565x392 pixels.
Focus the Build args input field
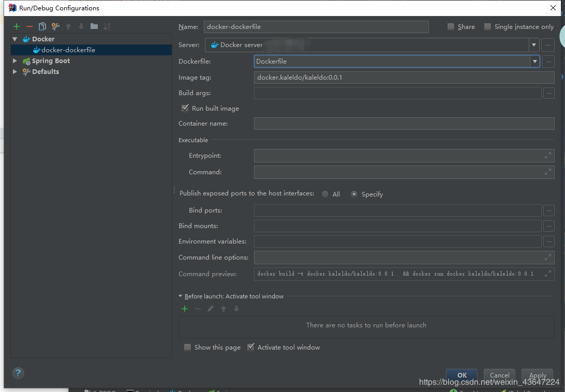(398, 93)
